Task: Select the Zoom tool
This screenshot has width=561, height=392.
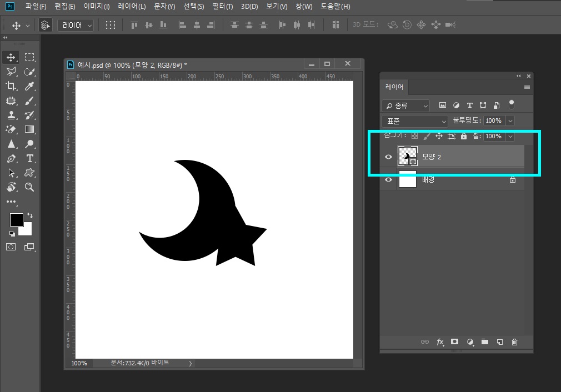Action: click(29, 187)
